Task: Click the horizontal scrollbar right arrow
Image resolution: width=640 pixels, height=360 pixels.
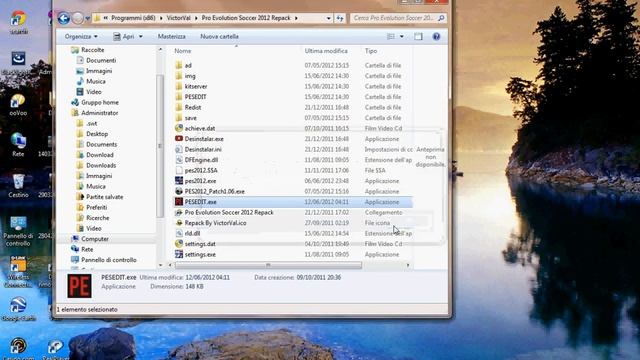Action: coord(408,265)
